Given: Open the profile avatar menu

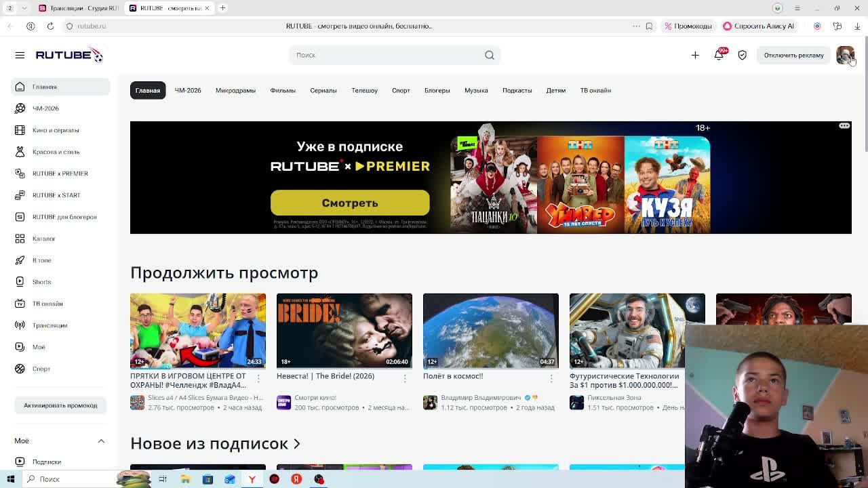Looking at the screenshot, I should click(x=845, y=55).
